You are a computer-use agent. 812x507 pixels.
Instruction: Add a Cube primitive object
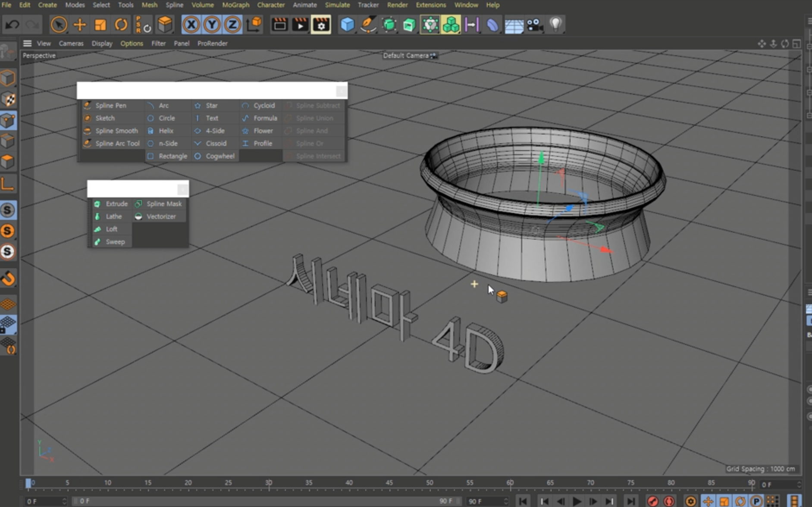click(x=347, y=25)
